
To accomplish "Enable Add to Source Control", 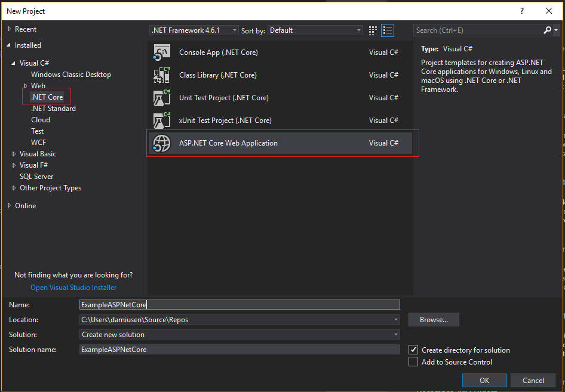I will tap(414, 362).
